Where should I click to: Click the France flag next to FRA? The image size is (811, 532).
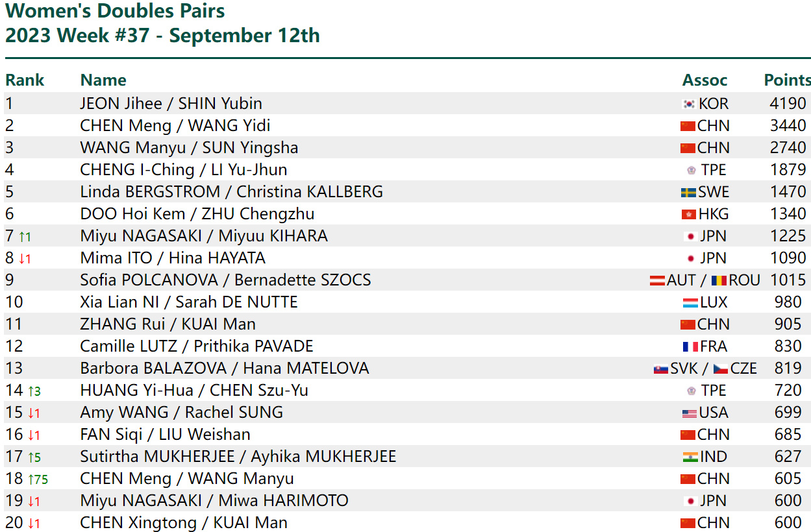[x=690, y=346]
